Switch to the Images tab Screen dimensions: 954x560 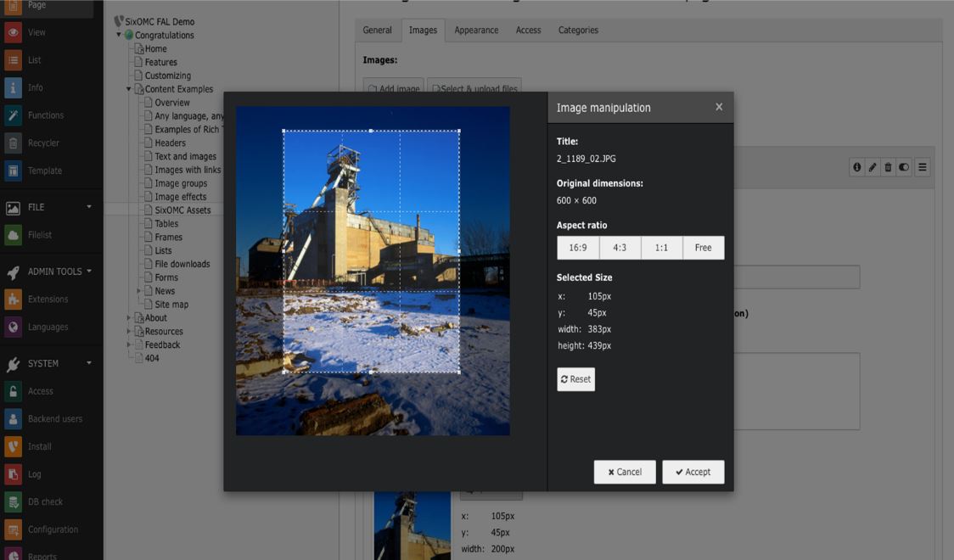coord(423,31)
